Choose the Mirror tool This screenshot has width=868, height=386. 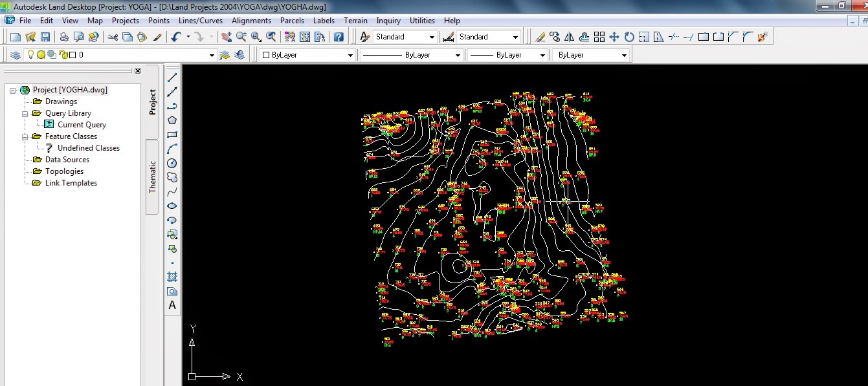(x=570, y=37)
